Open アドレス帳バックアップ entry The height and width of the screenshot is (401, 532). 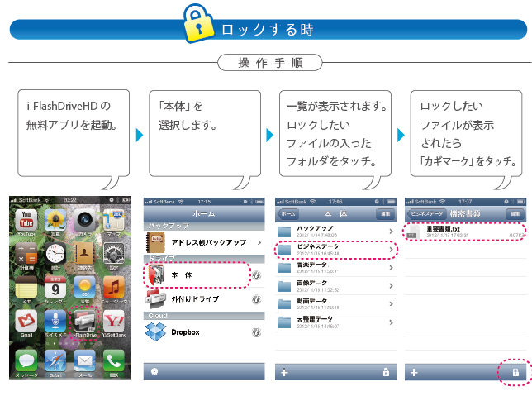(204, 242)
